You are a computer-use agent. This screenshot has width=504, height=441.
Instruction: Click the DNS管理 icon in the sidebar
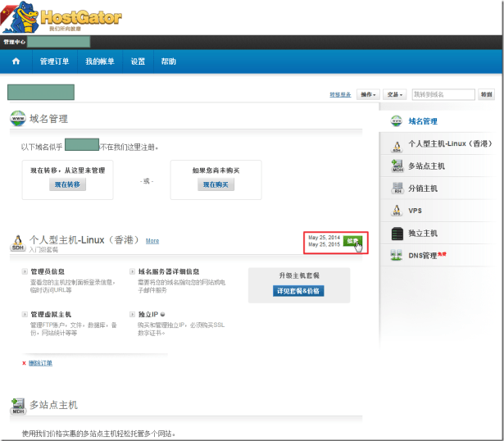(397, 256)
